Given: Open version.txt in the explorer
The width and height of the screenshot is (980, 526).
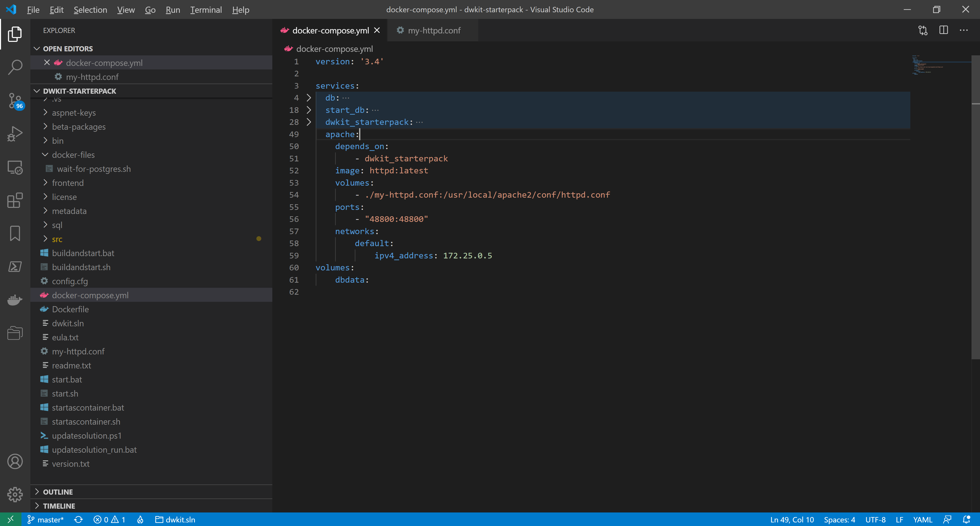Looking at the screenshot, I should [x=151, y=464].
